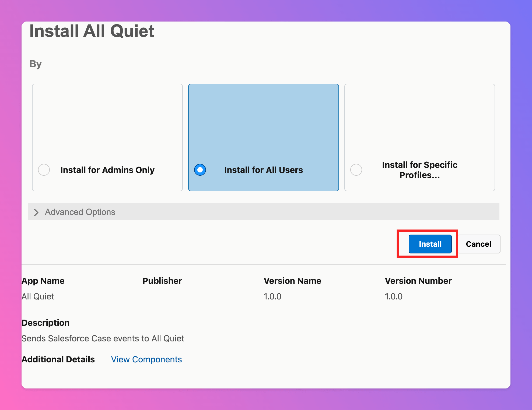The width and height of the screenshot is (532, 410).
Task: Click the Publisher column label
Action: (x=162, y=281)
